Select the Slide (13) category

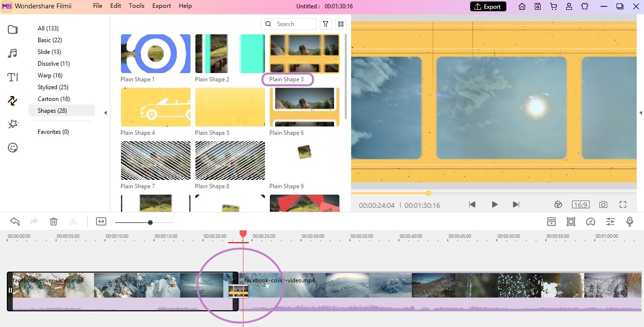click(49, 52)
